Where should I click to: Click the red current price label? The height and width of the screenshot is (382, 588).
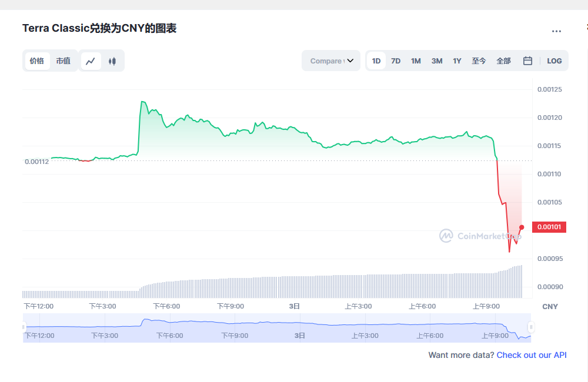549,227
